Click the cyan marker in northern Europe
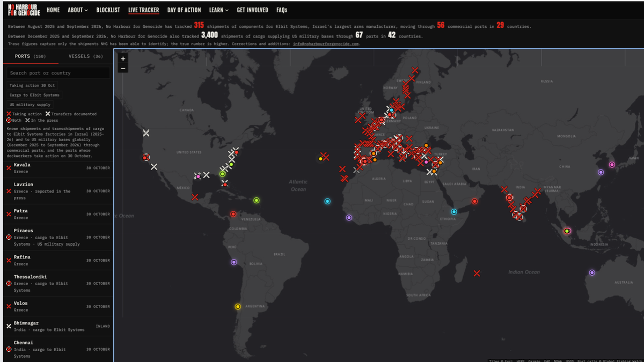This screenshot has height=362, width=644. [x=392, y=110]
